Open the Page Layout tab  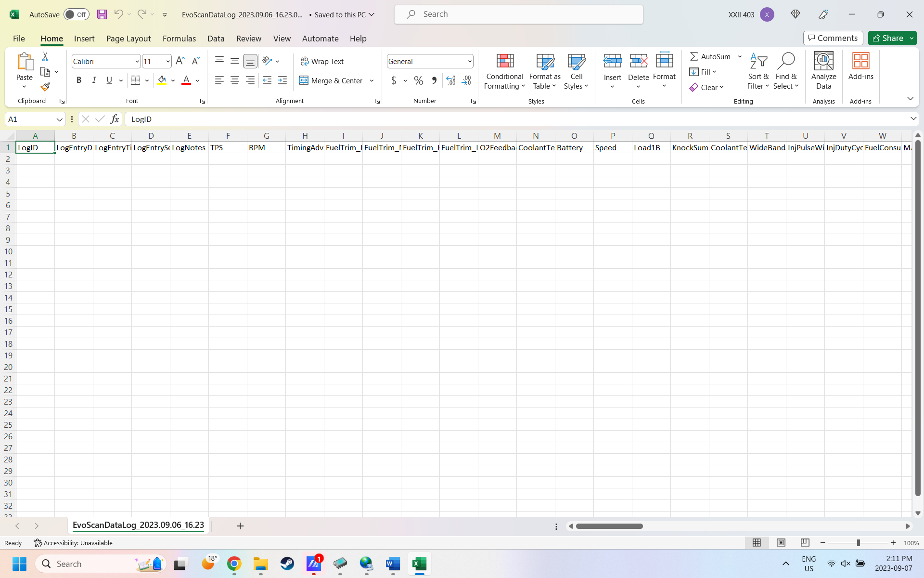pyautogui.click(x=128, y=39)
